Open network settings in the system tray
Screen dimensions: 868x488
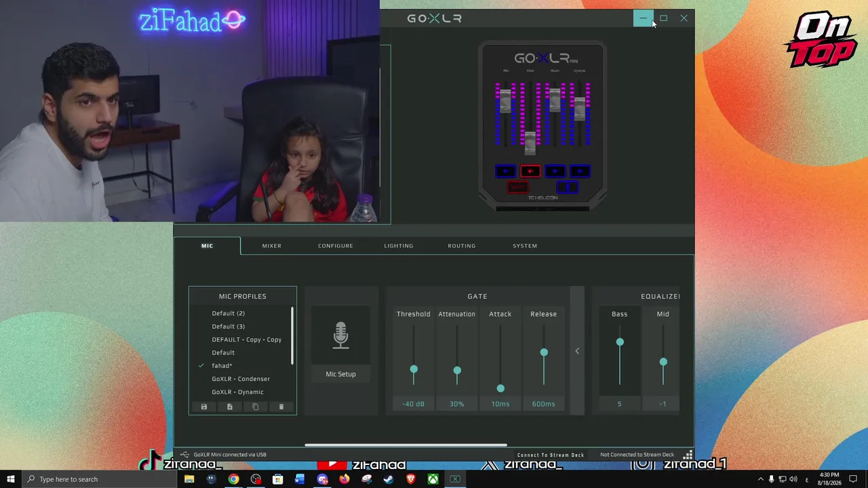coord(782,479)
